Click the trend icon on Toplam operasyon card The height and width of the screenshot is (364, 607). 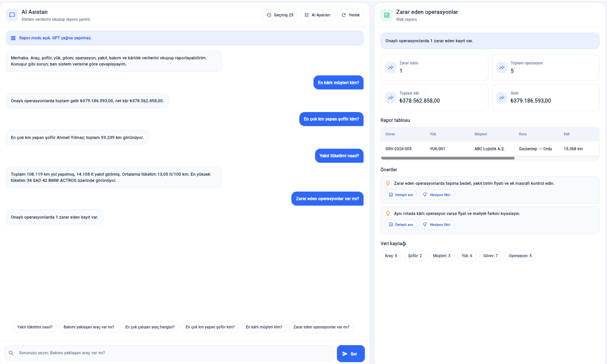(x=502, y=68)
